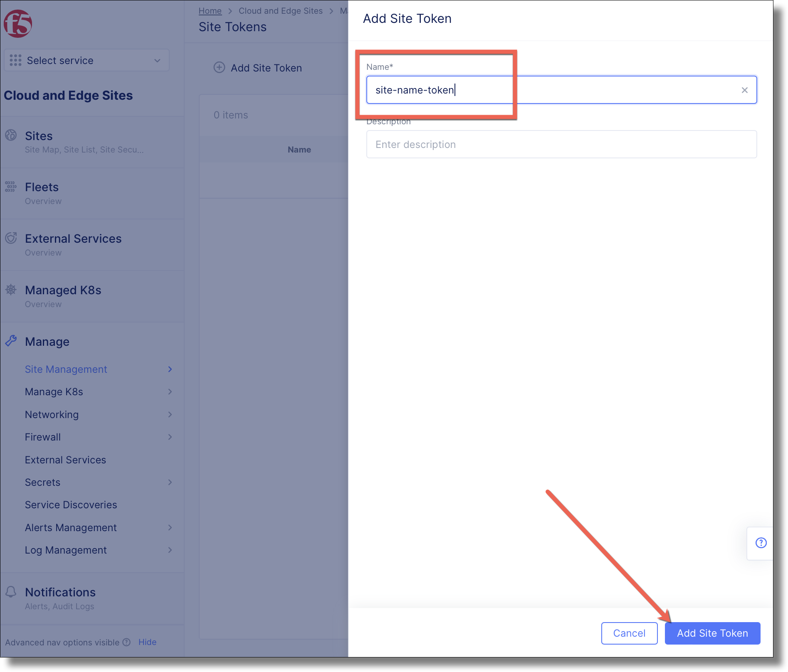Open Service Discoveries nav item
The image size is (788, 672).
tap(71, 505)
